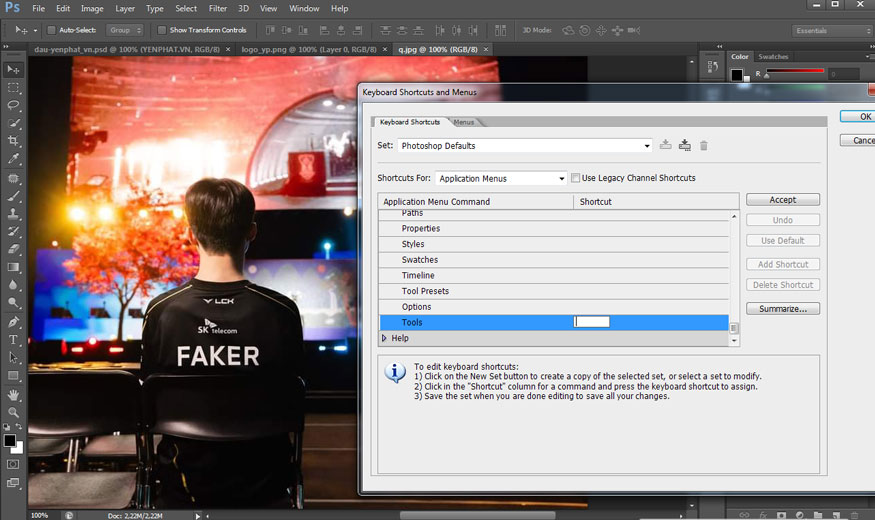Click the Accept button

coord(782,200)
